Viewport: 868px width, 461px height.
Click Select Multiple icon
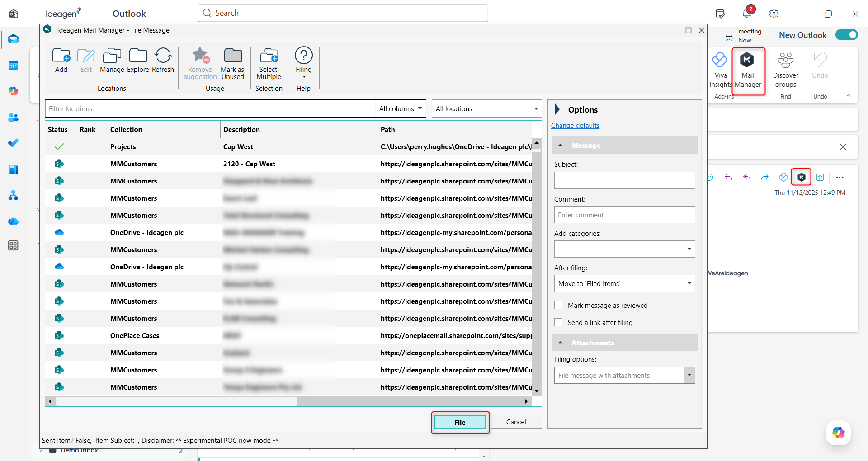(269, 56)
